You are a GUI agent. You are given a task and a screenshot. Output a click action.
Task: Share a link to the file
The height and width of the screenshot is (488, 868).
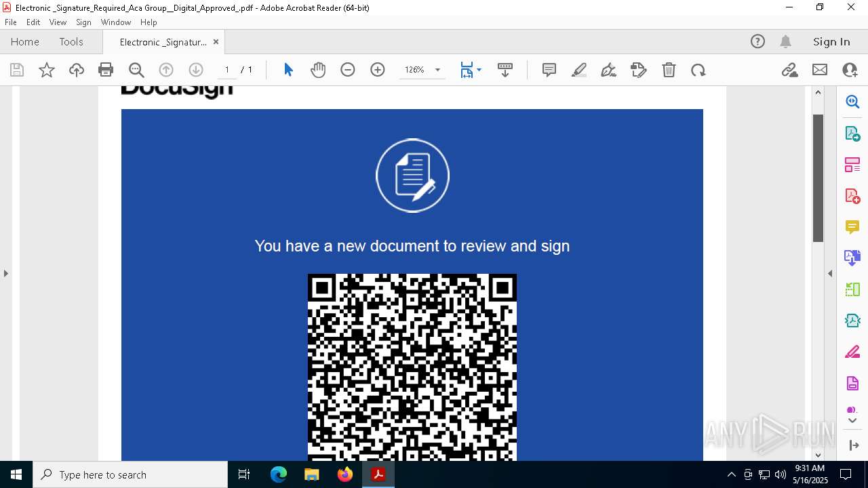coord(790,70)
